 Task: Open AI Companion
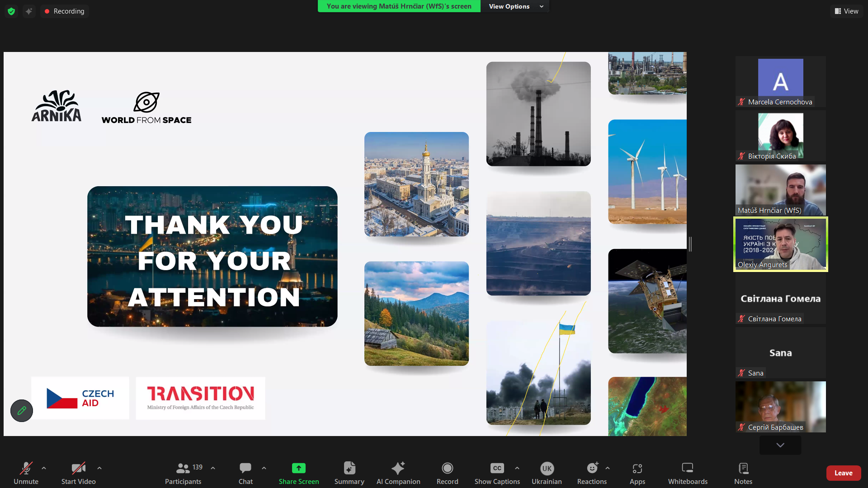click(398, 472)
